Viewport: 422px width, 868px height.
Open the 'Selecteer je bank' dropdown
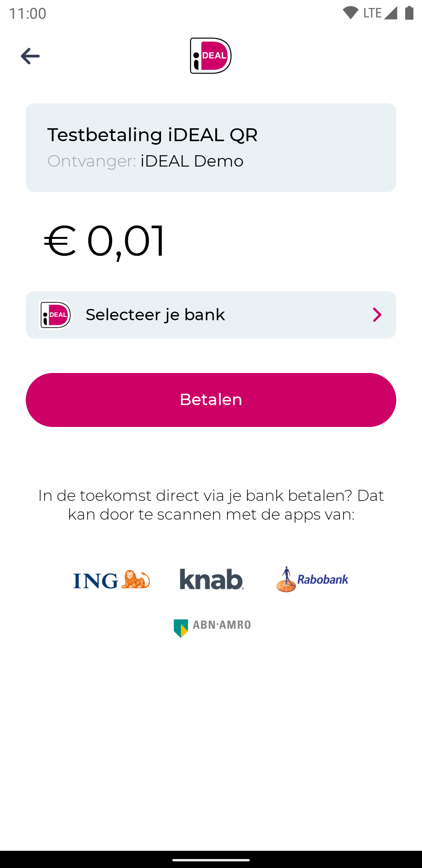pos(211,315)
